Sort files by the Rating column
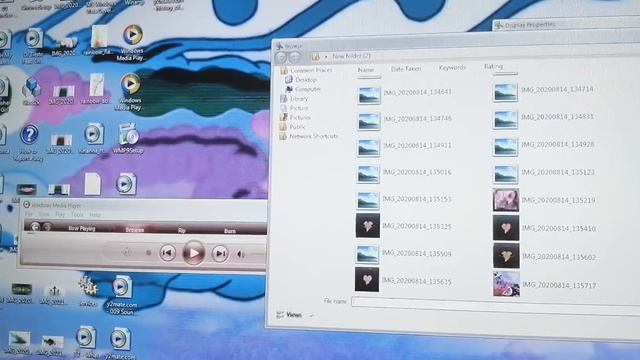The height and width of the screenshot is (360, 640). (x=493, y=66)
